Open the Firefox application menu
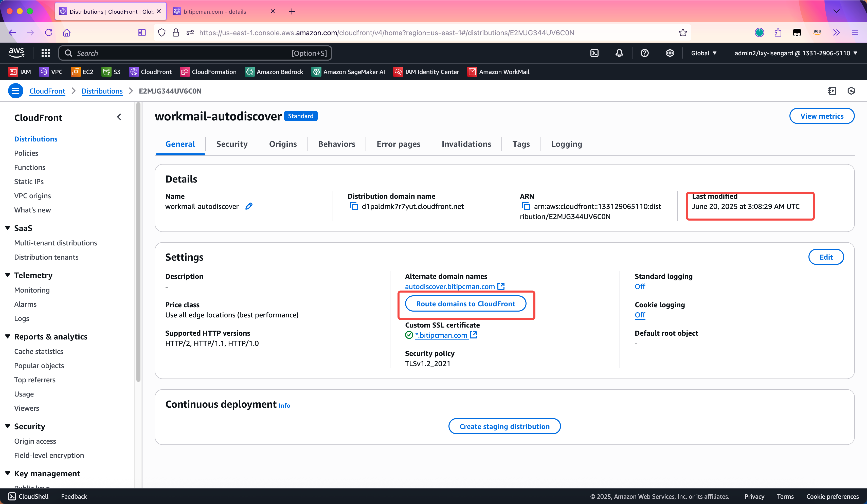This screenshot has width=867, height=504. click(x=855, y=33)
